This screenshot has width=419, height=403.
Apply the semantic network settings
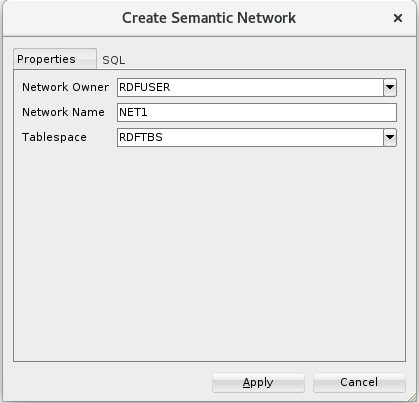[258, 382]
